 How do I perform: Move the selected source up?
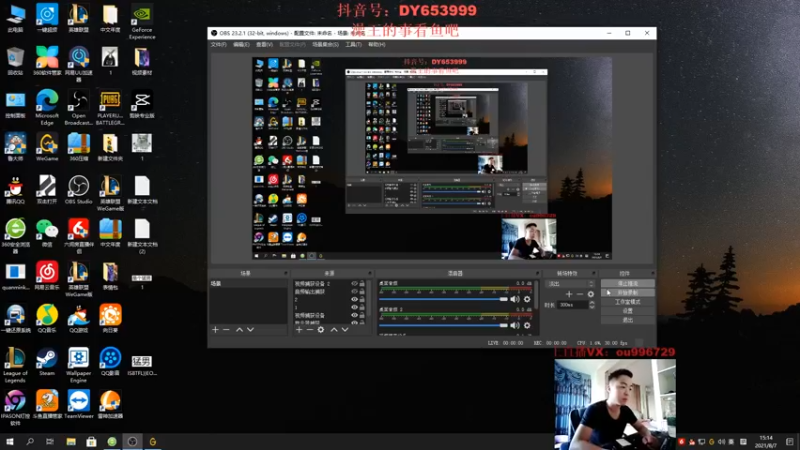(334, 330)
